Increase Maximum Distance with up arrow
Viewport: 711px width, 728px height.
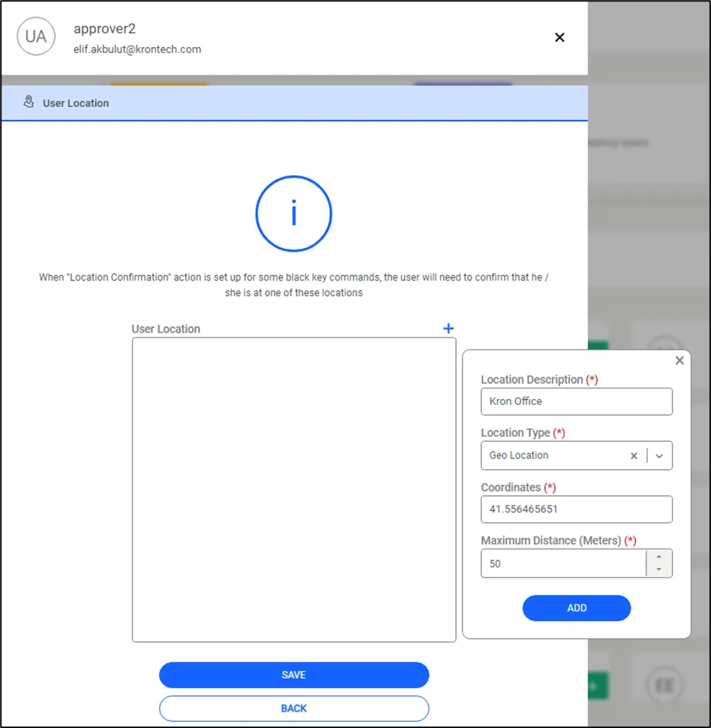click(658, 557)
